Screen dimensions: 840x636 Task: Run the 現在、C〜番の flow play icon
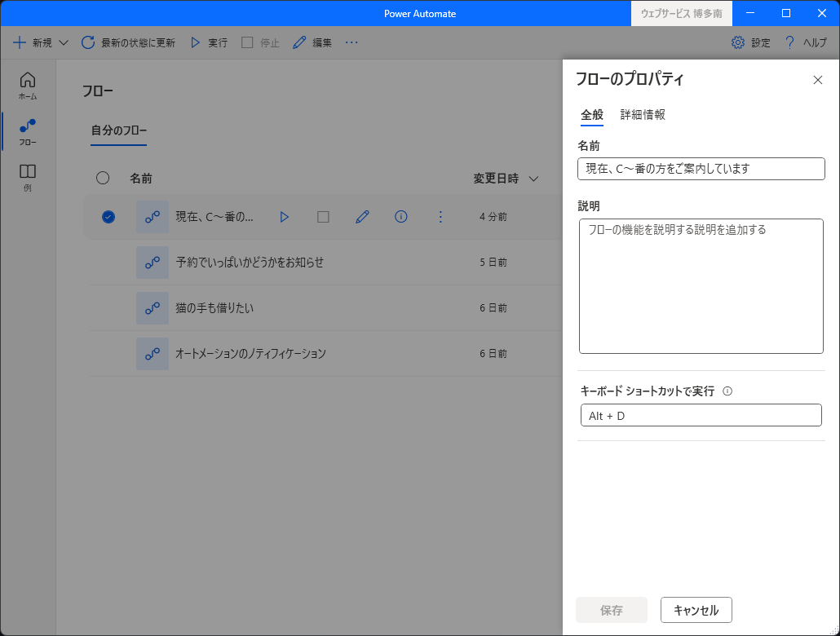pyautogui.click(x=285, y=217)
